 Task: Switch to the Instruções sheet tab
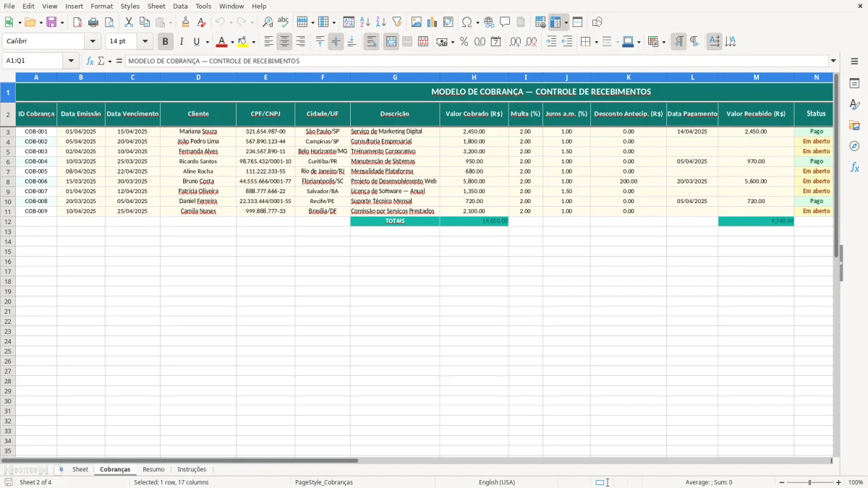192,469
